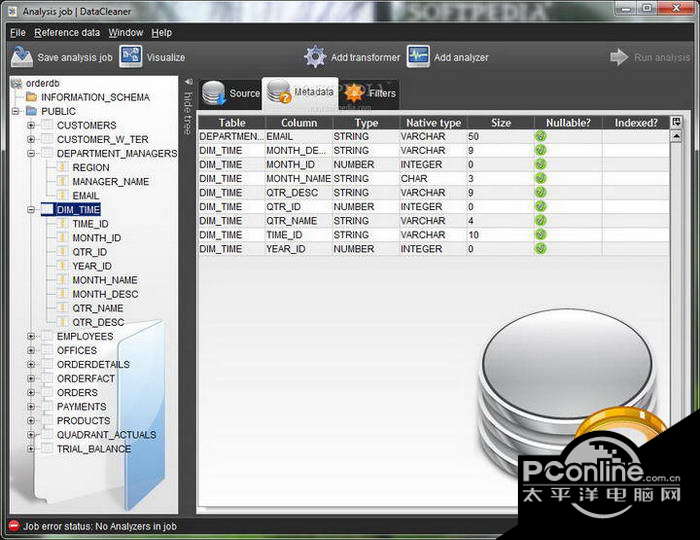Select the PRODUCTS tree item
This screenshot has width=700, height=540.
83,420
